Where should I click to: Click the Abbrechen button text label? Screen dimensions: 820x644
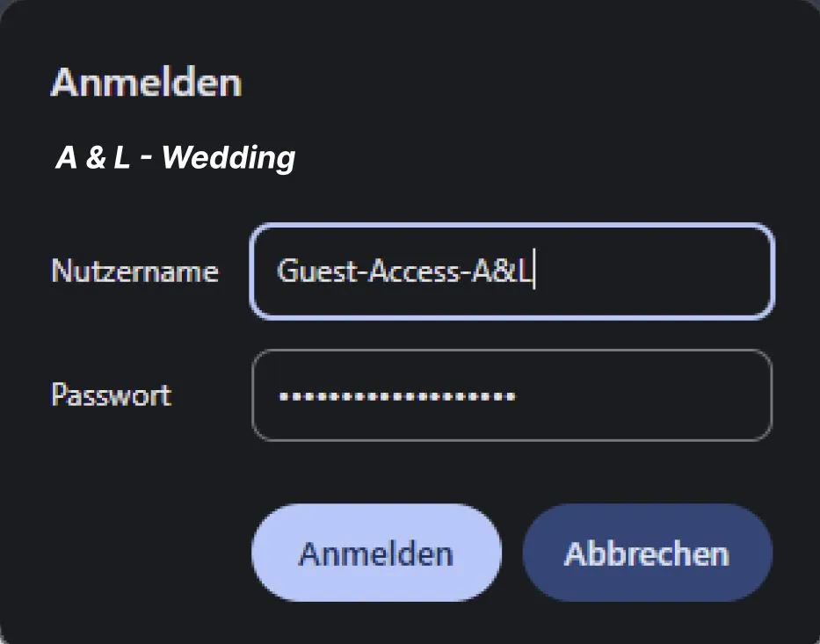pyautogui.click(x=648, y=553)
